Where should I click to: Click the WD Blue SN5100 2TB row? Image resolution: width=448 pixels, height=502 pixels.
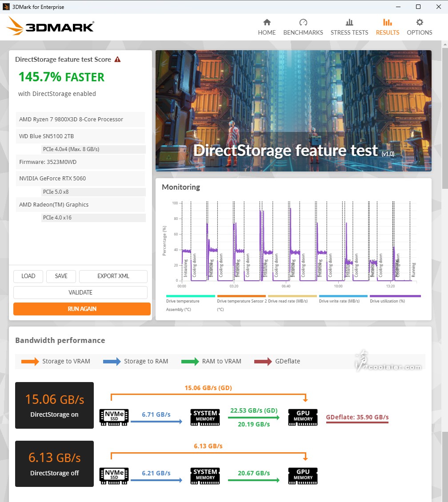[80, 136]
